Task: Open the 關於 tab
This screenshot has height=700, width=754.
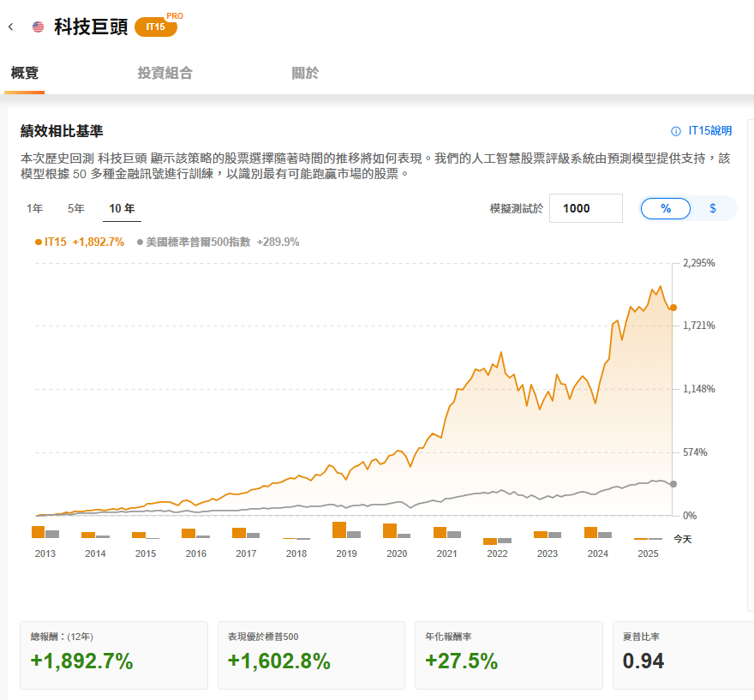Action: click(x=305, y=73)
